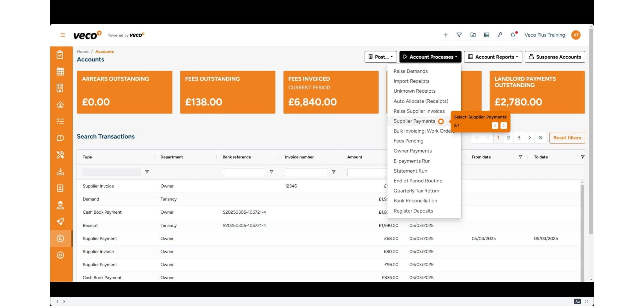This screenshot has width=644, height=306.
Task: Select 'E-payments Run' menu entry
Action: tap(424, 161)
